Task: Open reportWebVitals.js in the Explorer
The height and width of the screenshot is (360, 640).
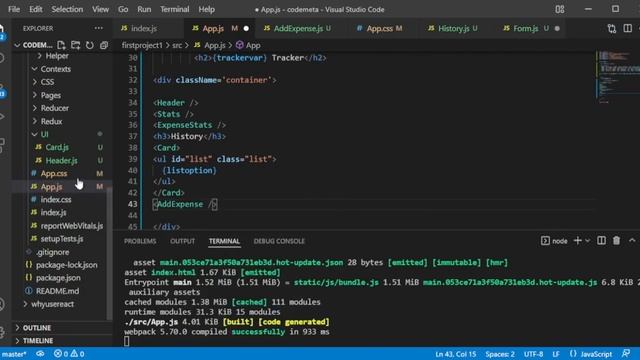Action: point(71,226)
